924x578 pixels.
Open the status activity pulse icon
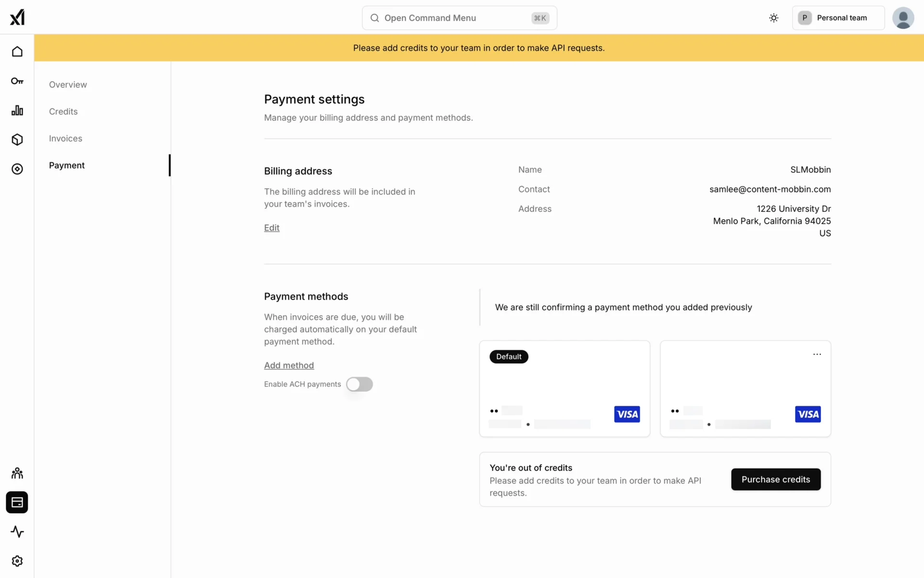coord(17,532)
